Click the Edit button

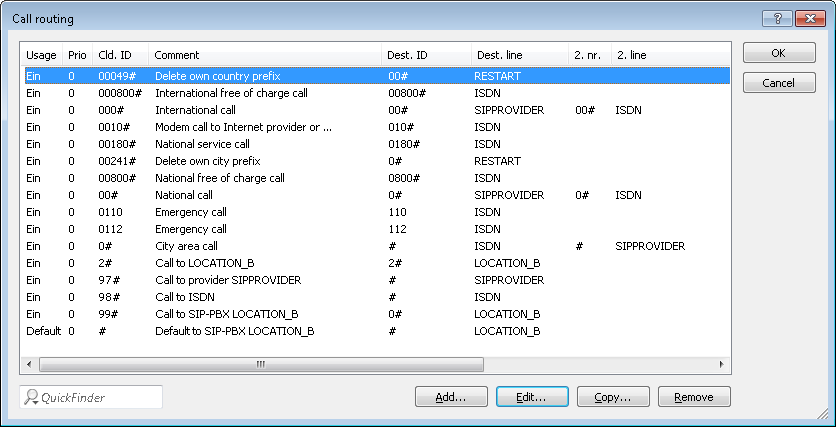tap(532, 397)
